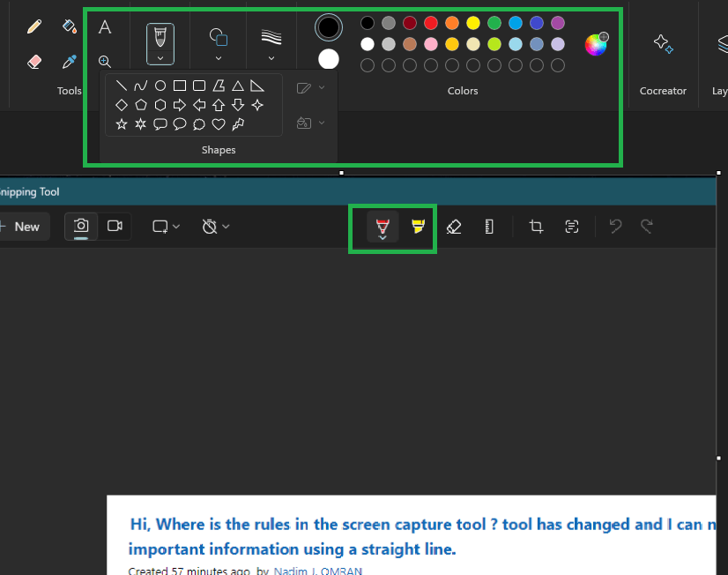The image size is (728, 575).
Task: Pick the Oval callout shape
Action: tap(180, 124)
